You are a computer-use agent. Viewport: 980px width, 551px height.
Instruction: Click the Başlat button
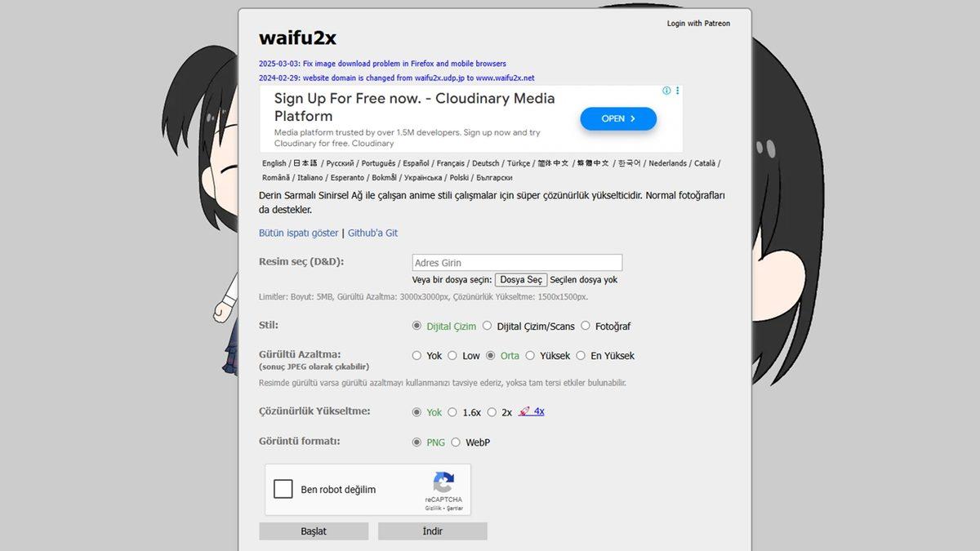[x=314, y=531]
